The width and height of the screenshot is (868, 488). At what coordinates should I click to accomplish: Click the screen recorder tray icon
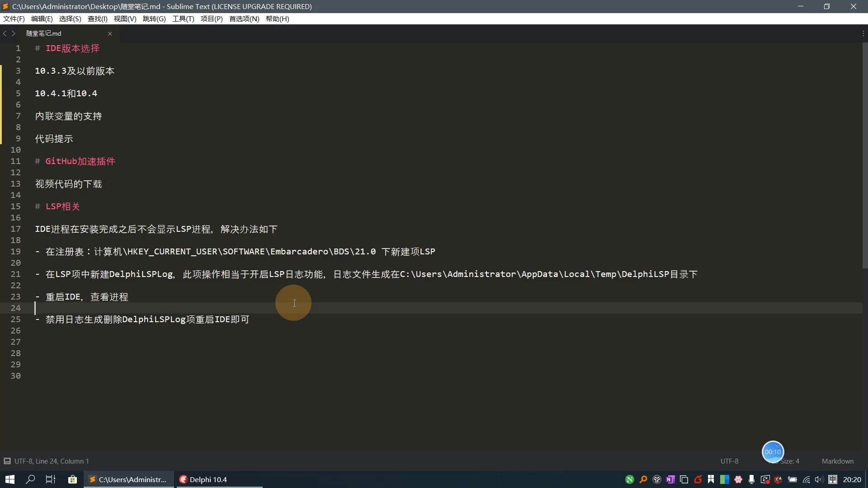[765, 479]
